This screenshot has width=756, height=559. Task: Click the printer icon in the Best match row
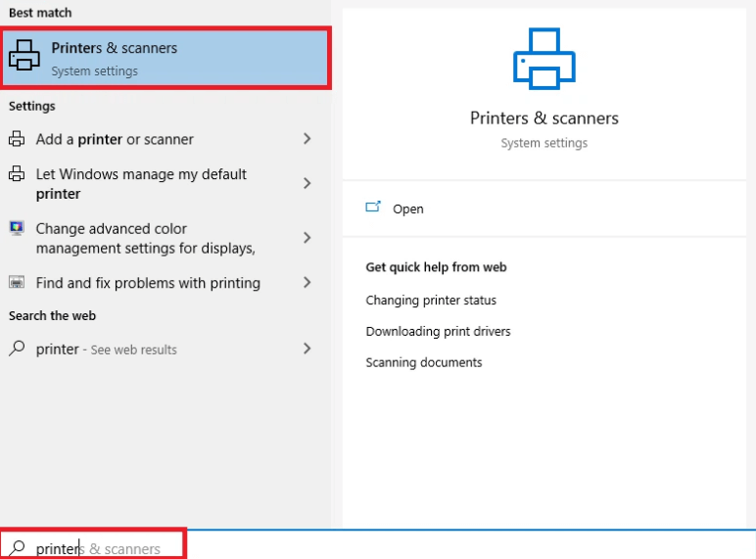pyautogui.click(x=24, y=55)
